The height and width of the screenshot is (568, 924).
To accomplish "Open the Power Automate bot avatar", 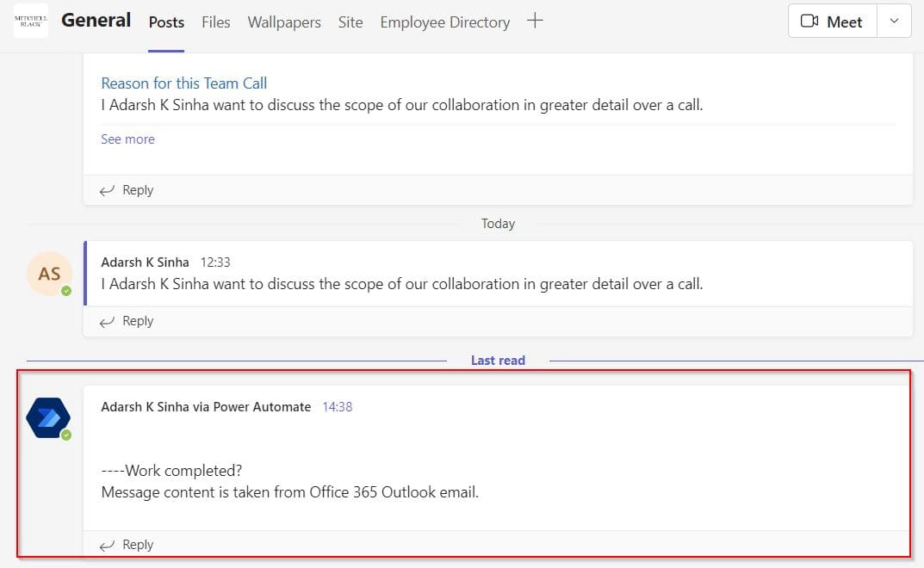I will 48,417.
